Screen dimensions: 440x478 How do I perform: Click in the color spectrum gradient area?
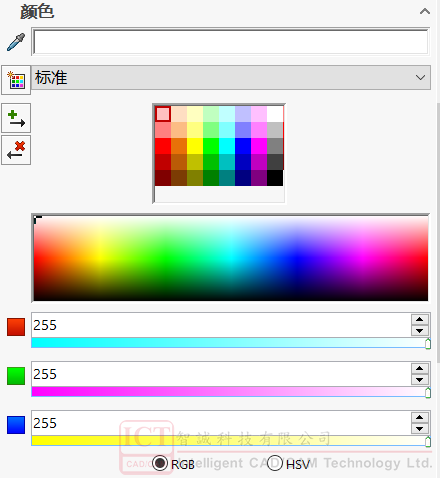point(231,258)
